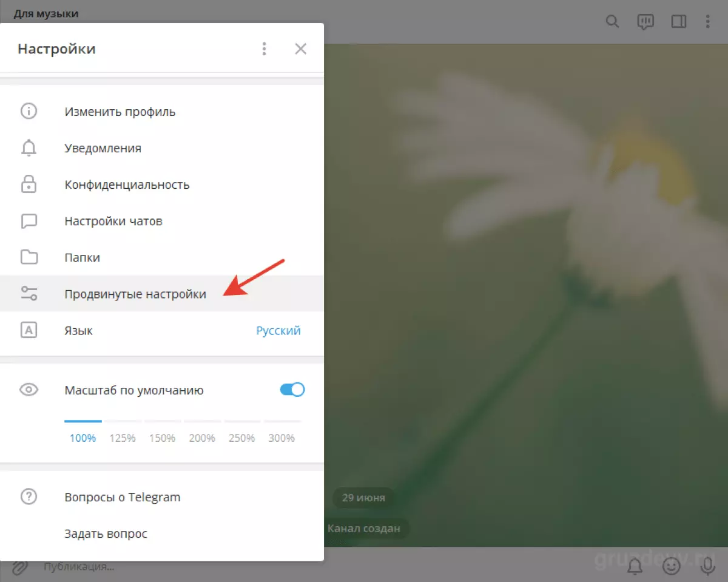Click the Настройки panel heading

(x=56, y=49)
